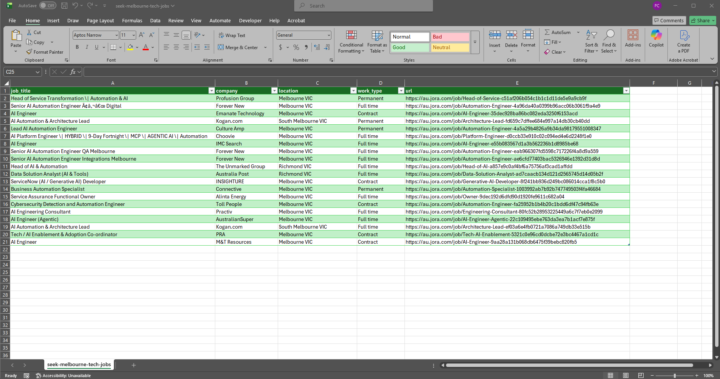Click the zoom slider in status bar

click(675, 375)
